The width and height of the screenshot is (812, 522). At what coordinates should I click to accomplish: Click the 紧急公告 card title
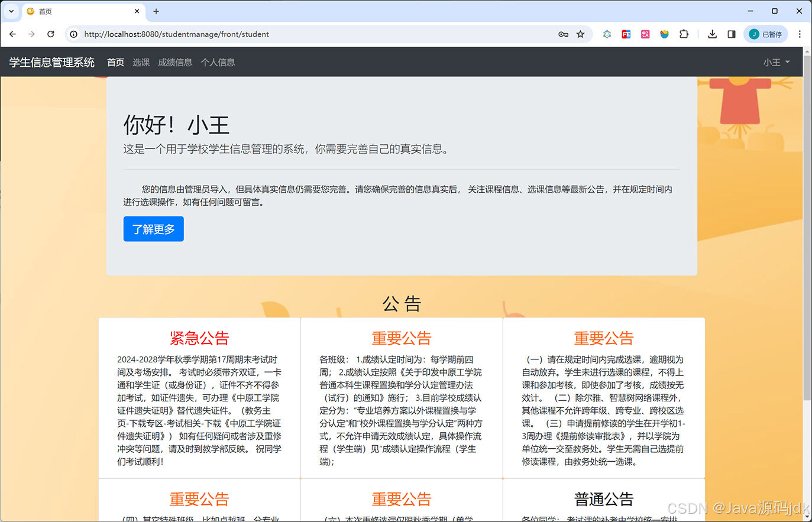(x=199, y=338)
